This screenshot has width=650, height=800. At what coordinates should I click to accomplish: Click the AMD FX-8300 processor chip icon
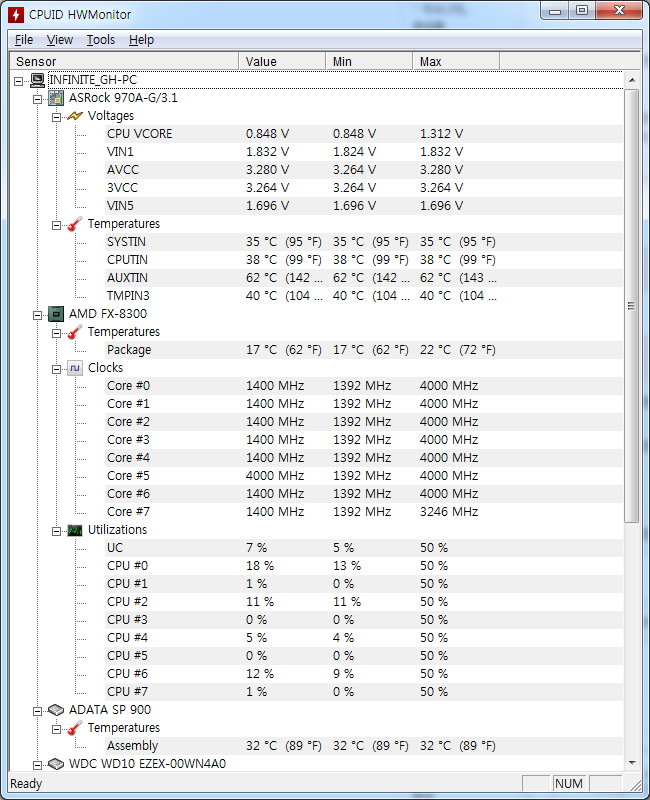click(x=57, y=314)
